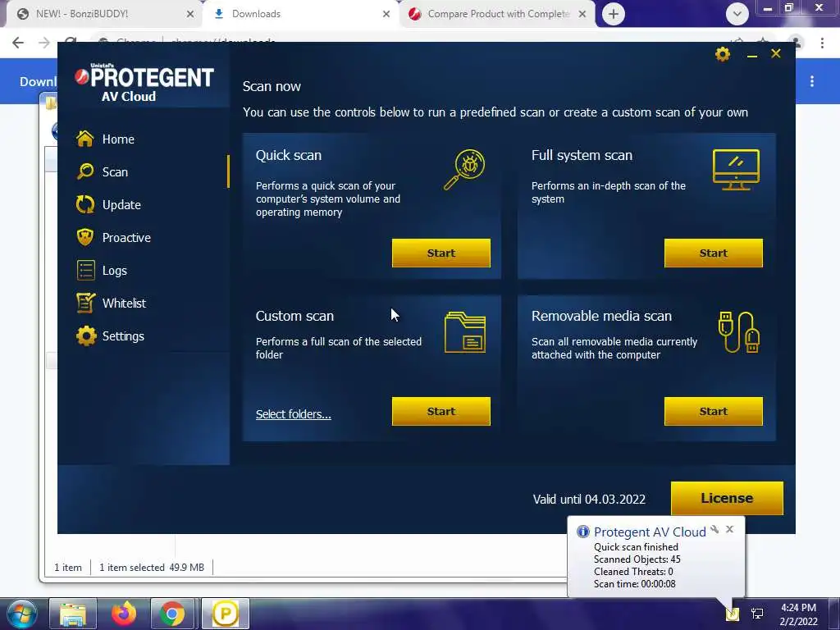Open the Windows Start orb
Viewport: 840px width, 630px height.
(x=22, y=614)
